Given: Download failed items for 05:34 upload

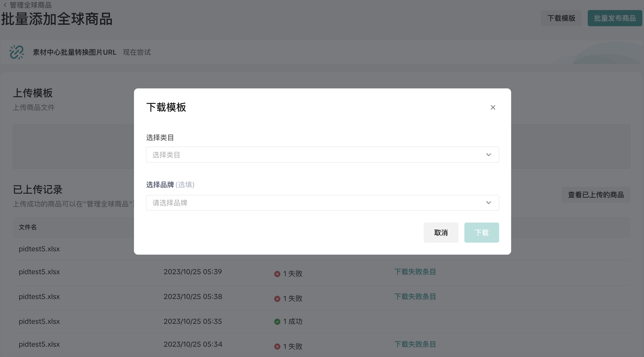Looking at the screenshot, I should click(415, 344).
